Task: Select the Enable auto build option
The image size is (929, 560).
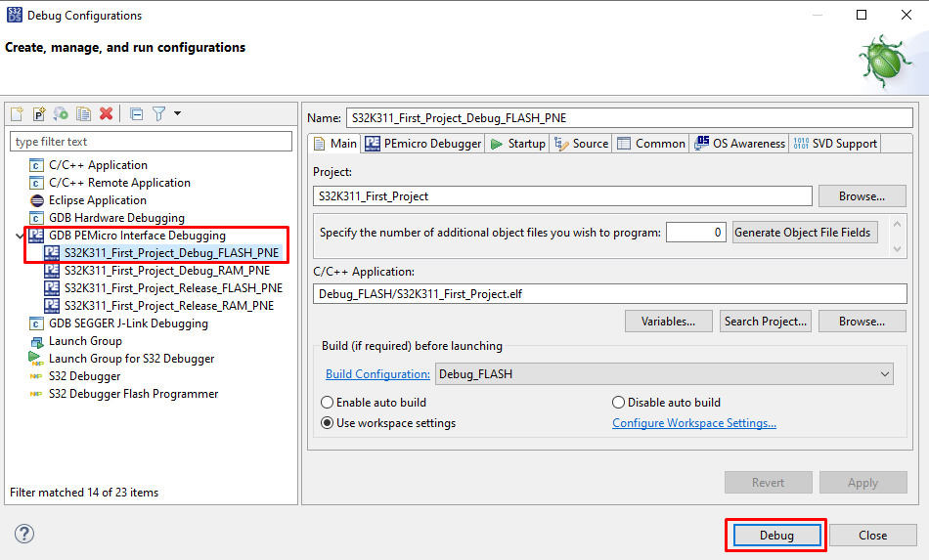Action: click(328, 403)
